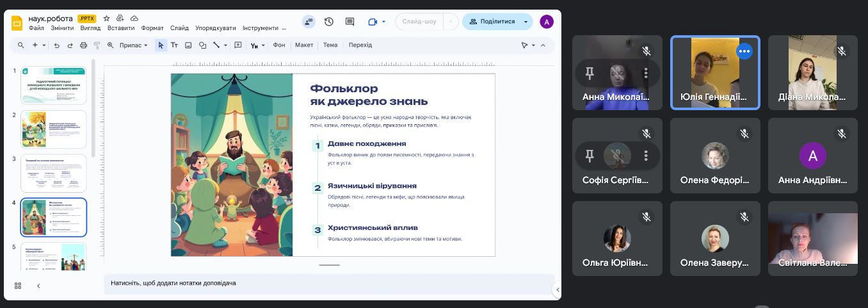Star the наук.робота presentation

click(x=107, y=19)
